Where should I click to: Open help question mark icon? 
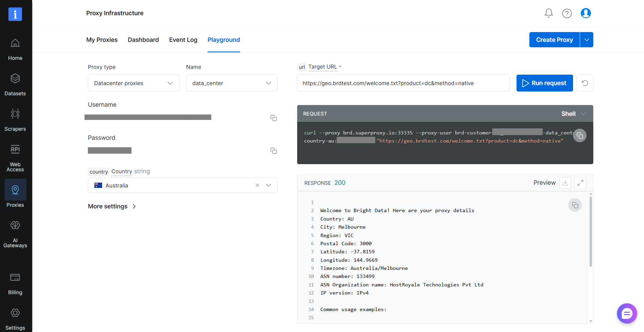(x=567, y=13)
